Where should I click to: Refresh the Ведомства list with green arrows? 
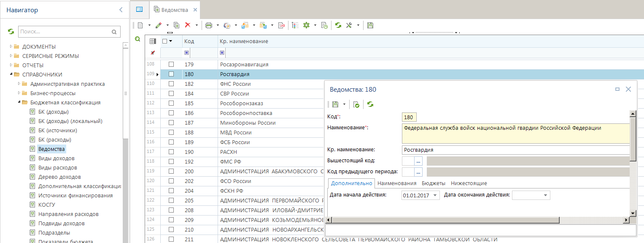click(338, 25)
